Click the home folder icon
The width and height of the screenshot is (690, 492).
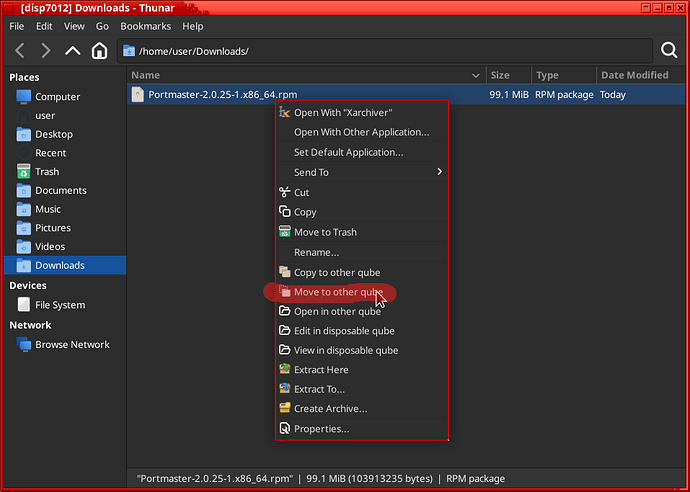pos(99,51)
